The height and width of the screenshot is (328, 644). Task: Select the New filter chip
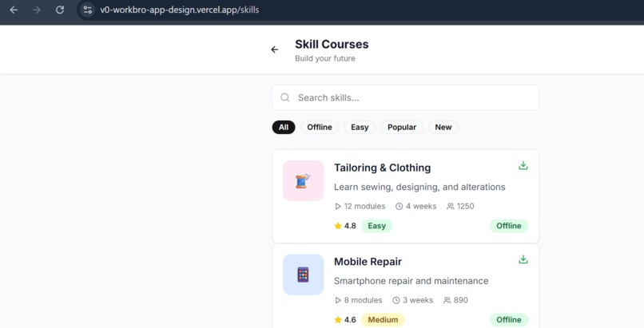coord(443,127)
